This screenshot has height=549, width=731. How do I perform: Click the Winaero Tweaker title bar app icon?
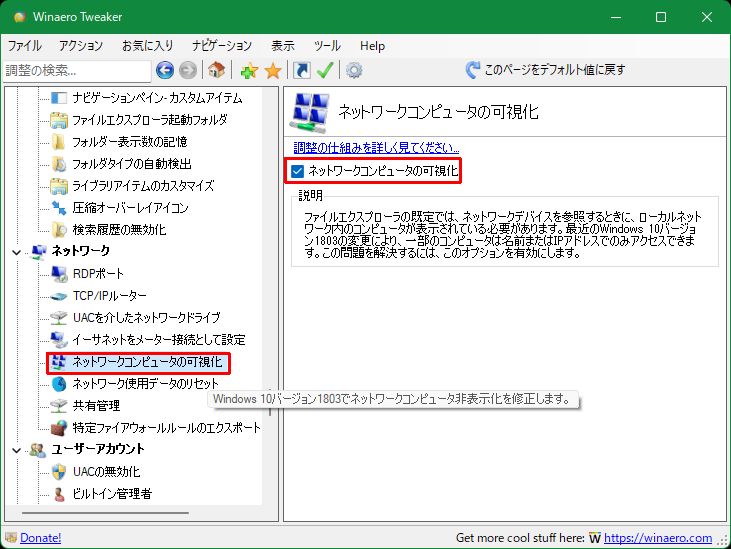[20, 17]
